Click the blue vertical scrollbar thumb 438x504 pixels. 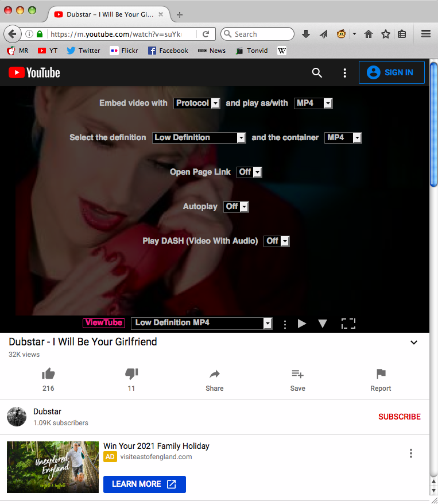pos(433,124)
